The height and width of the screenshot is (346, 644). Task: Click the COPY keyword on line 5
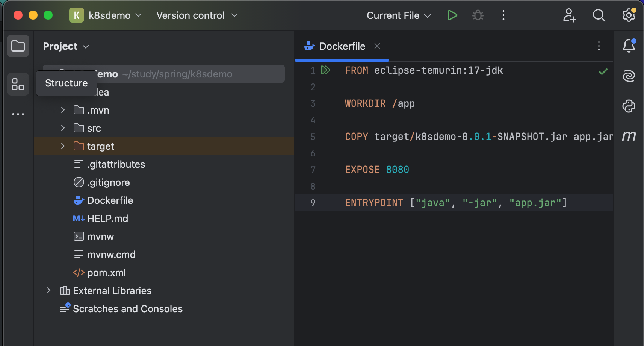357,137
